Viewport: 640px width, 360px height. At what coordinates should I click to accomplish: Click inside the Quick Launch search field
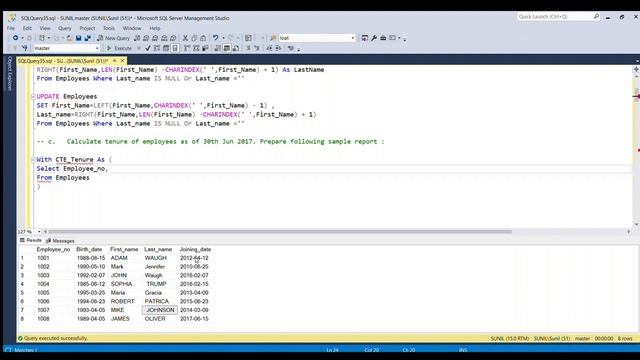555,17
